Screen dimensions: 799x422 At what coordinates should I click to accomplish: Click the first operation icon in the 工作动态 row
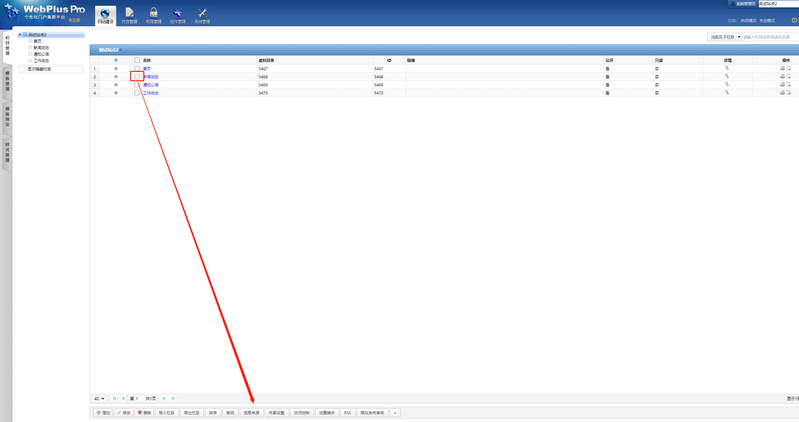click(x=782, y=93)
